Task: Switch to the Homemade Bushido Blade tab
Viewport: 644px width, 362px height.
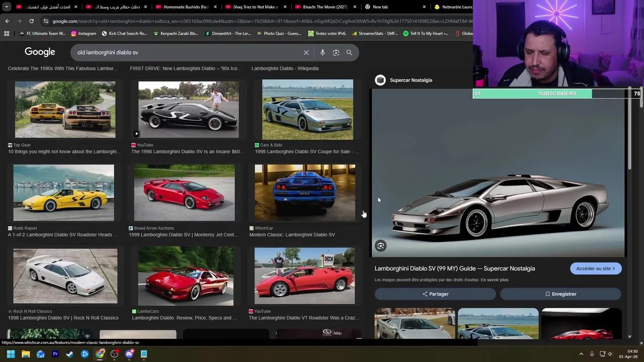Action: coord(186,7)
